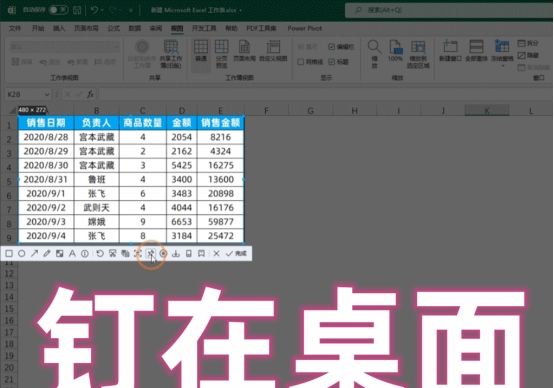Confirm screenshot with the 完成 button
Viewport: 554px width, 388px height.
tap(236, 253)
